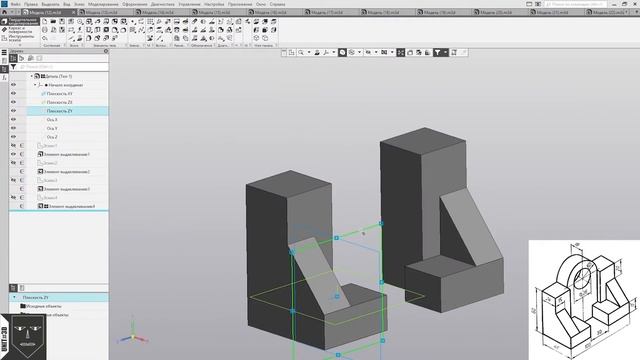640x360 pixels.
Task: Click the reference drawing thumbnail at bottom right
Action: [584, 300]
